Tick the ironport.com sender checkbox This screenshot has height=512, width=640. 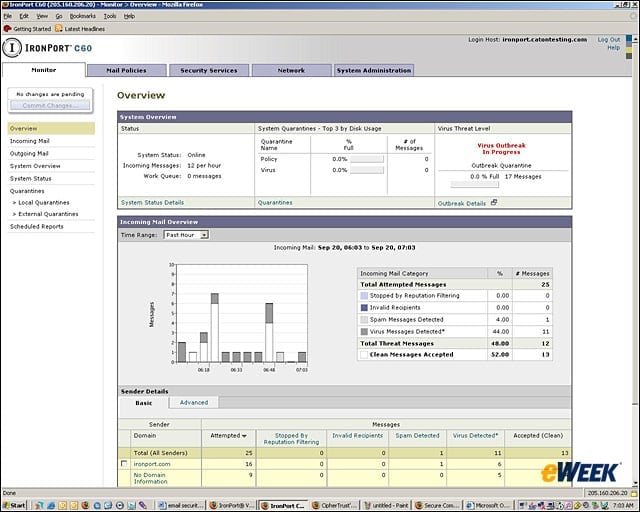pos(124,463)
